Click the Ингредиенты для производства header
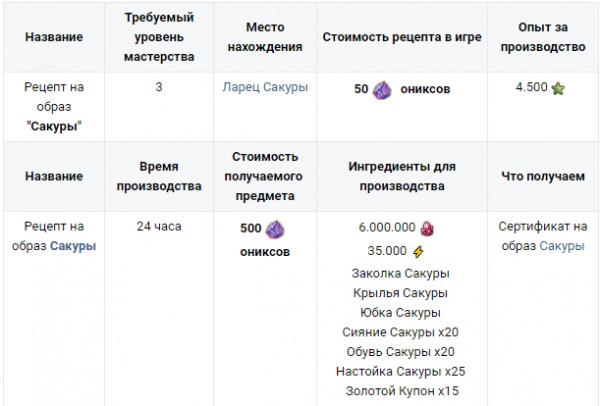The height and width of the screenshot is (406, 600). point(401,176)
